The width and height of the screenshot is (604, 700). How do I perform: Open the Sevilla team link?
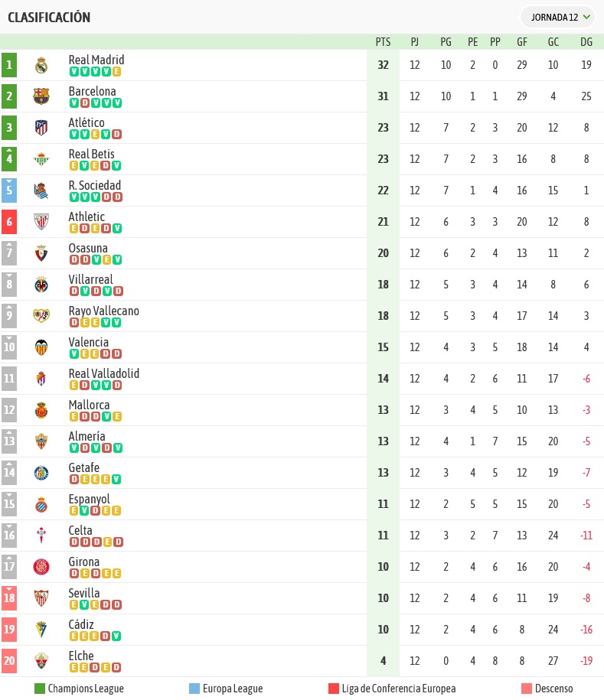[x=84, y=593]
